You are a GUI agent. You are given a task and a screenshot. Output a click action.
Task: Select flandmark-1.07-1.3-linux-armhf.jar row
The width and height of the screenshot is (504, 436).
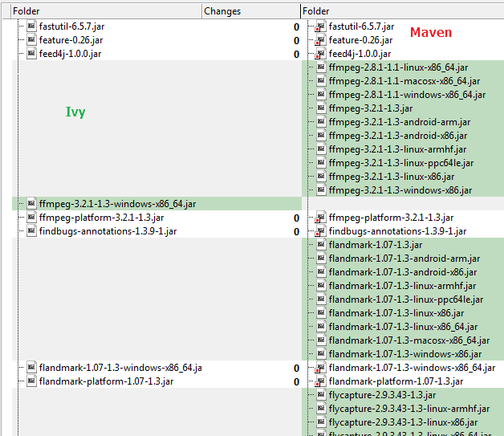pyautogui.click(x=402, y=286)
